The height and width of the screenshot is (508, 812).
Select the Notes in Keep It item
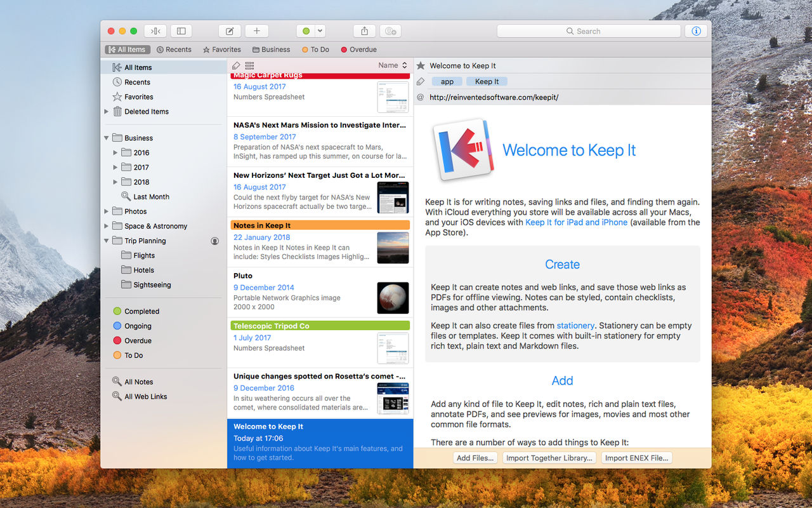click(x=320, y=242)
